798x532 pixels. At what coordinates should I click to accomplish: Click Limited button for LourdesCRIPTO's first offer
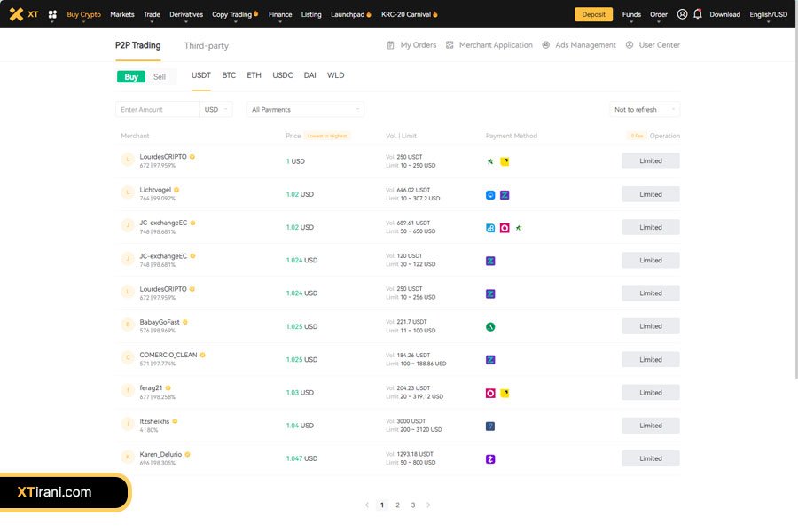(x=650, y=161)
